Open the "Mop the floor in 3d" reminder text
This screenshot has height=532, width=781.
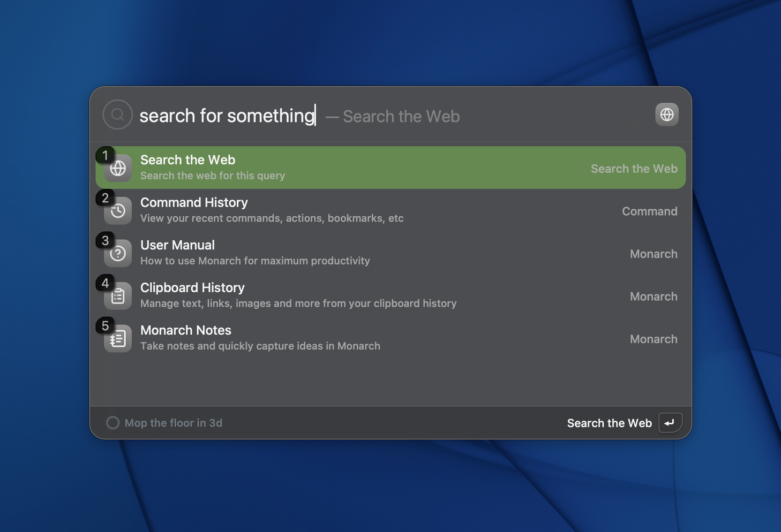point(173,423)
